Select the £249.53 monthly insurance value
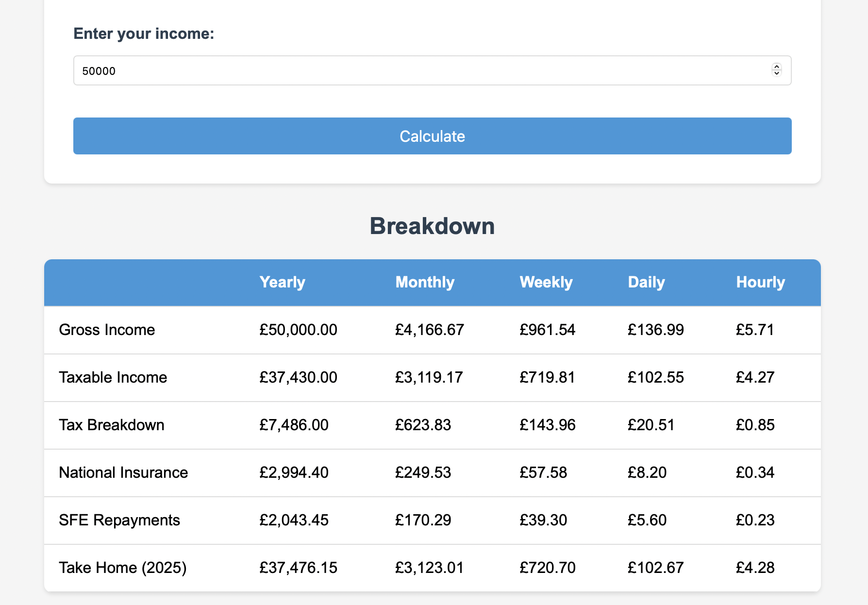 (423, 472)
